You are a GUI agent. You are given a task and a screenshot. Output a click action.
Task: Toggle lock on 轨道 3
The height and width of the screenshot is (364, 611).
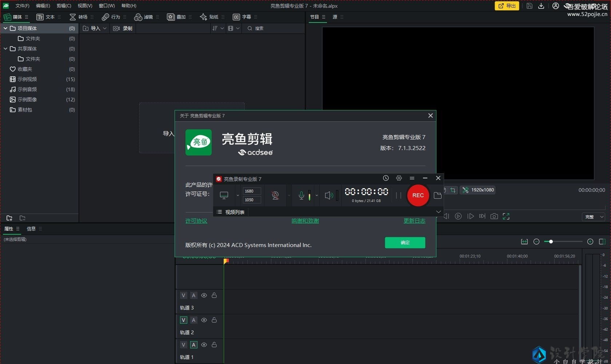(214, 295)
